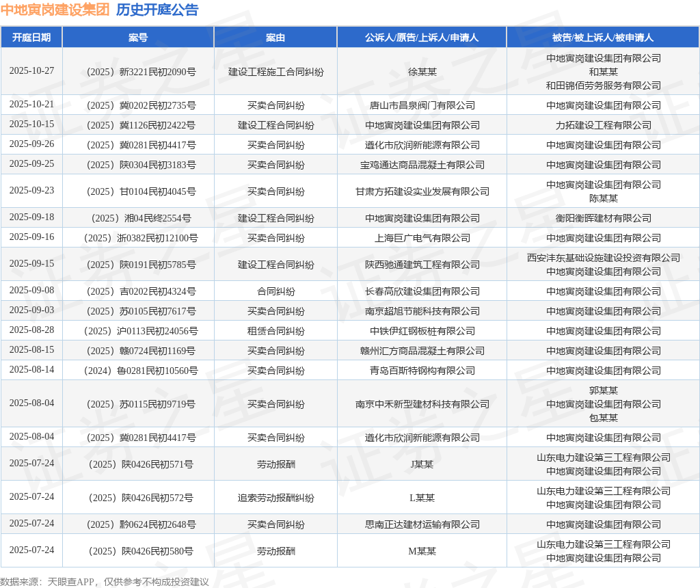The width and height of the screenshot is (700, 588).
Task: Click plaintiff 徐某某
Action: tap(422, 72)
